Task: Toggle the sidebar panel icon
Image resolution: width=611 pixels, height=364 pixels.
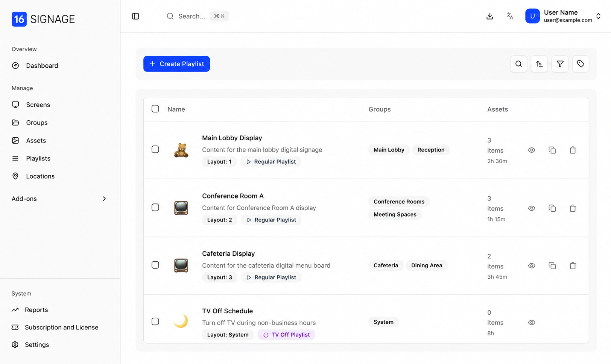Action: (x=136, y=16)
